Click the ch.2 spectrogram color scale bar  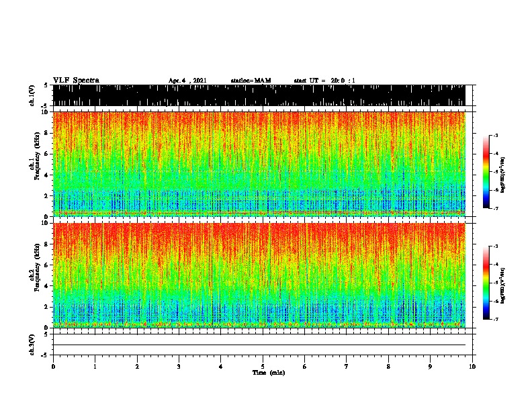(x=486, y=283)
